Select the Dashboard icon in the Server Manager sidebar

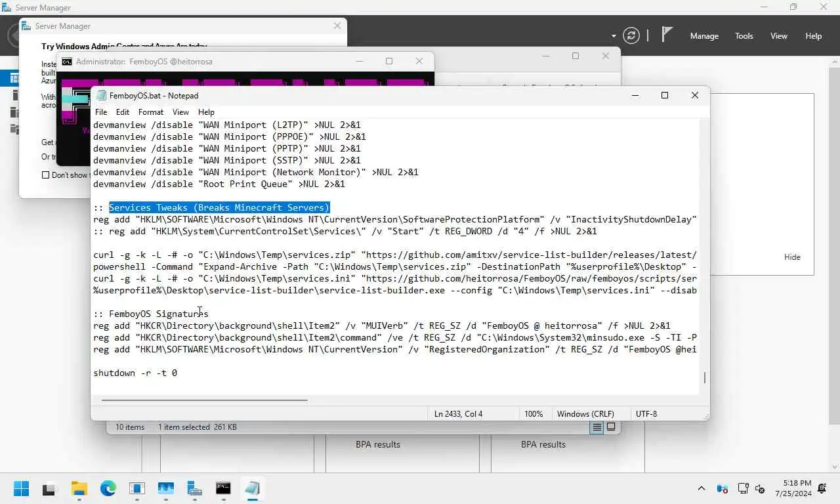pos(14,79)
